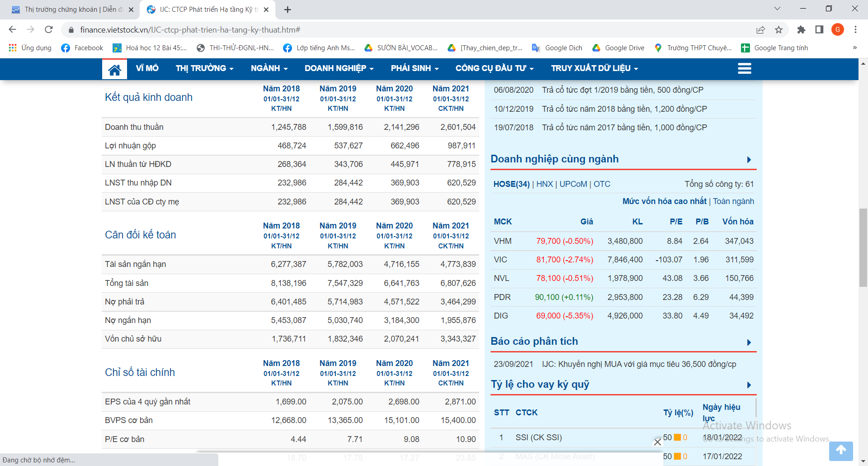Open Facebook bookmark
This screenshot has width=868, height=466.
pos(82,48)
